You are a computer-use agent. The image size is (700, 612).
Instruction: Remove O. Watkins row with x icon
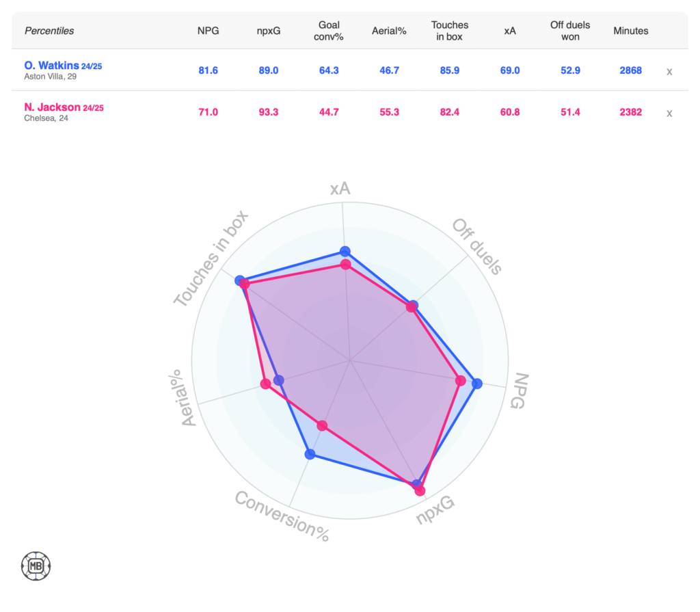coord(669,71)
